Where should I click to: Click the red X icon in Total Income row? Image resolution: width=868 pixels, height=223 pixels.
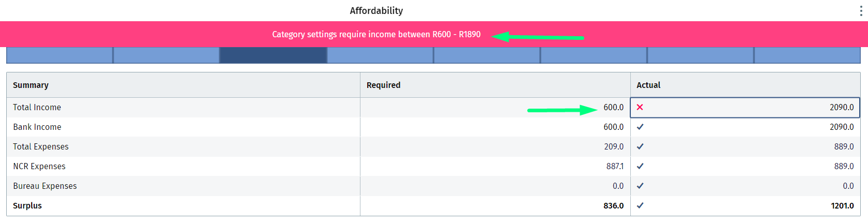[x=640, y=107]
